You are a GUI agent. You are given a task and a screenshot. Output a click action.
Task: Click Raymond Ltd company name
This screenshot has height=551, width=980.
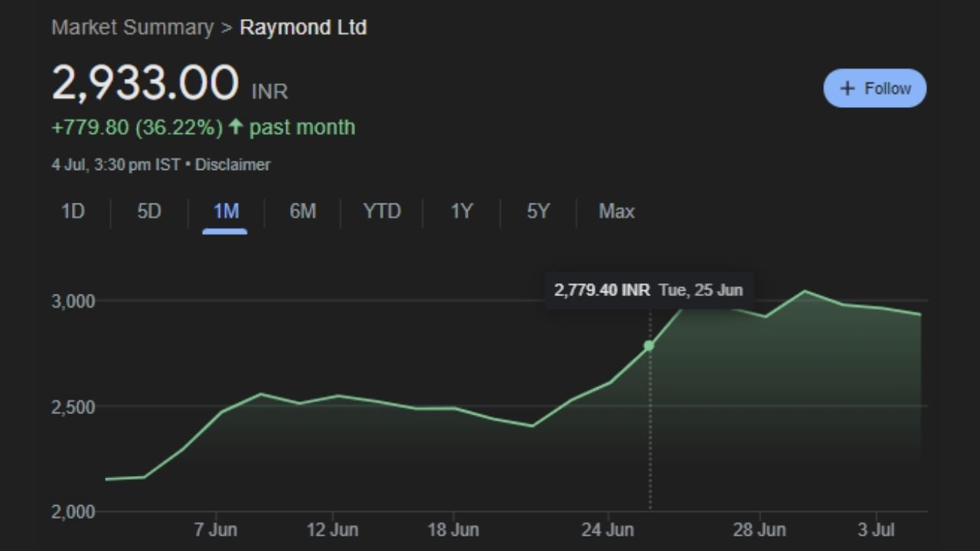pyautogui.click(x=303, y=28)
